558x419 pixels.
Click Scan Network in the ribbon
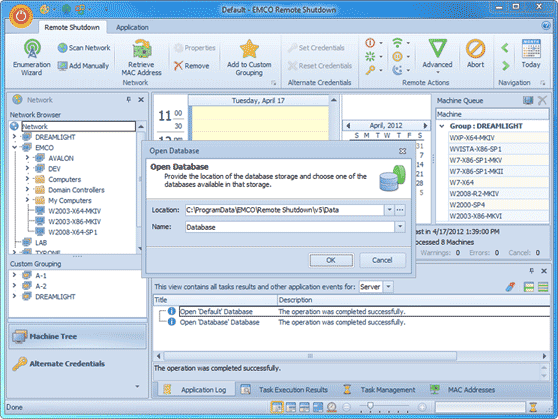point(84,48)
